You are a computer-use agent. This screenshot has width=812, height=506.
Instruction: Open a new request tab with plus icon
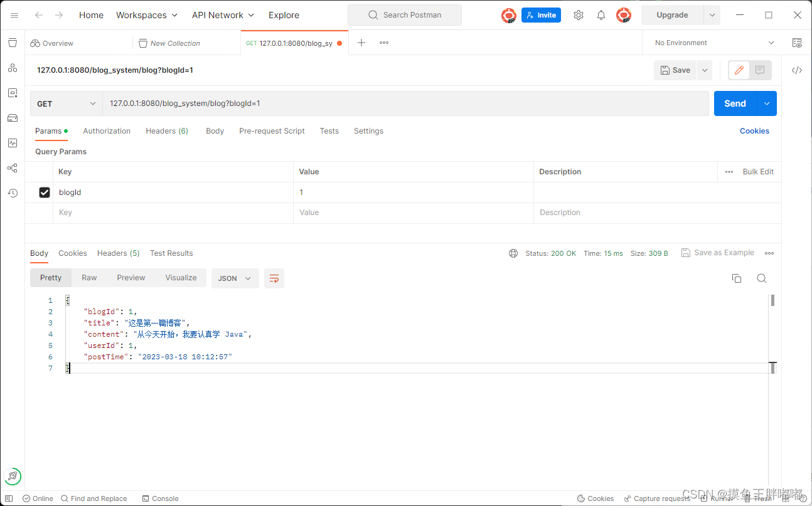(361, 43)
